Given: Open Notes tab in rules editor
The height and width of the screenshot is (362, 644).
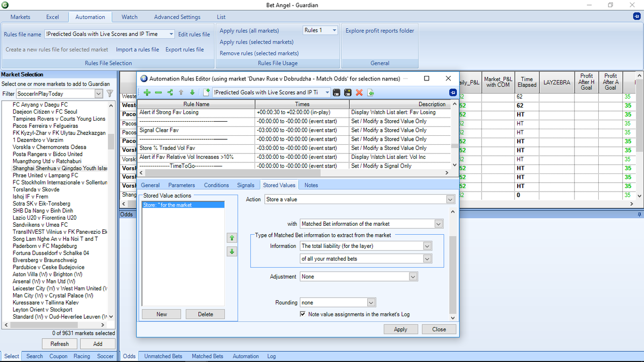Looking at the screenshot, I should click(311, 185).
